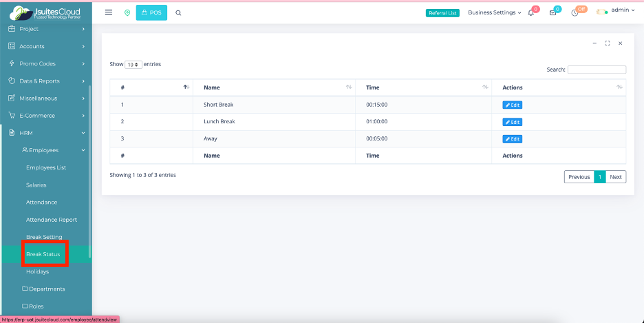Open the notifications bell icon
The width and height of the screenshot is (644, 323).
(x=530, y=12)
